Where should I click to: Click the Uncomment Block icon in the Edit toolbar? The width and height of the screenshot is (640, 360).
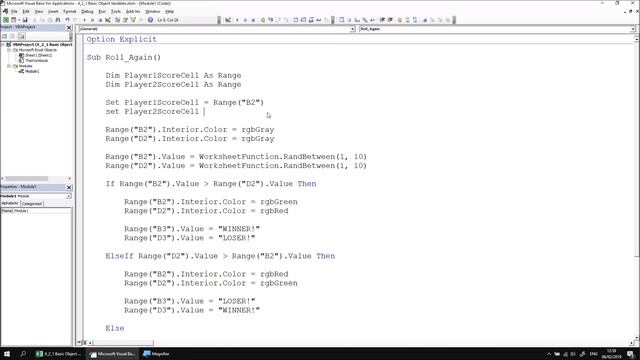pyautogui.click(x=415, y=20)
